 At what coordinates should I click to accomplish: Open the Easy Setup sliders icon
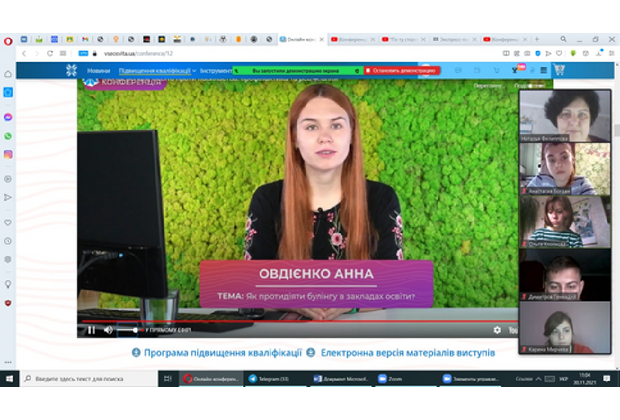click(x=612, y=53)
